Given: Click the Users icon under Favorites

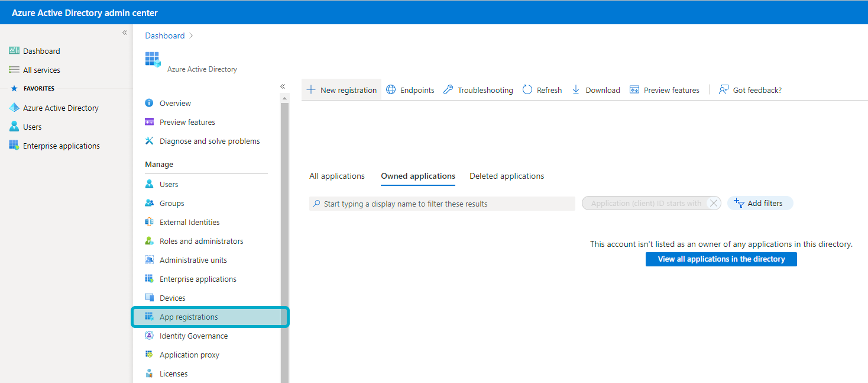Looking at the screenshot, I should (x=14, y=127).
